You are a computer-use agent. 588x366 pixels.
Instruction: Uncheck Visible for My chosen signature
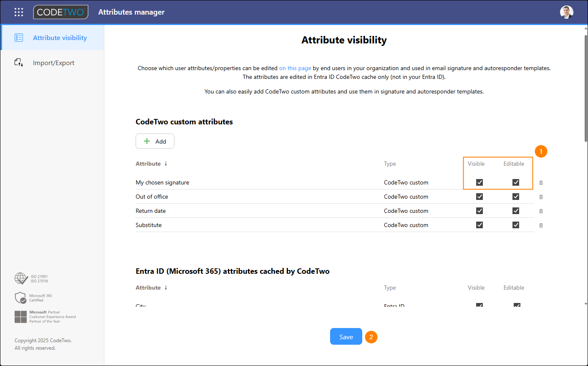pos(479,182)
